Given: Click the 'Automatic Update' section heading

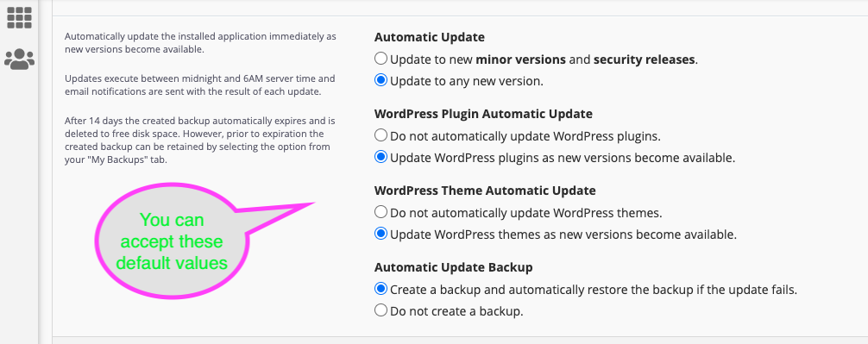Looking at the screenshot, I should (x=429, y=37).
